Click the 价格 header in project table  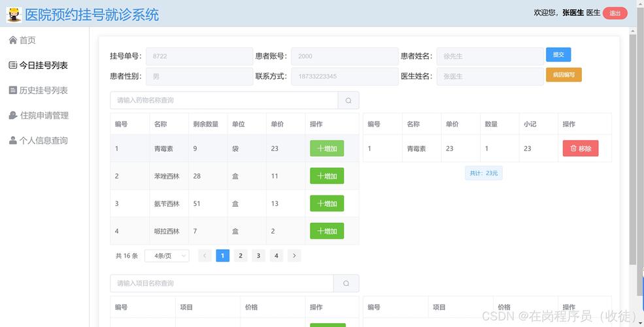pos(251,307)
